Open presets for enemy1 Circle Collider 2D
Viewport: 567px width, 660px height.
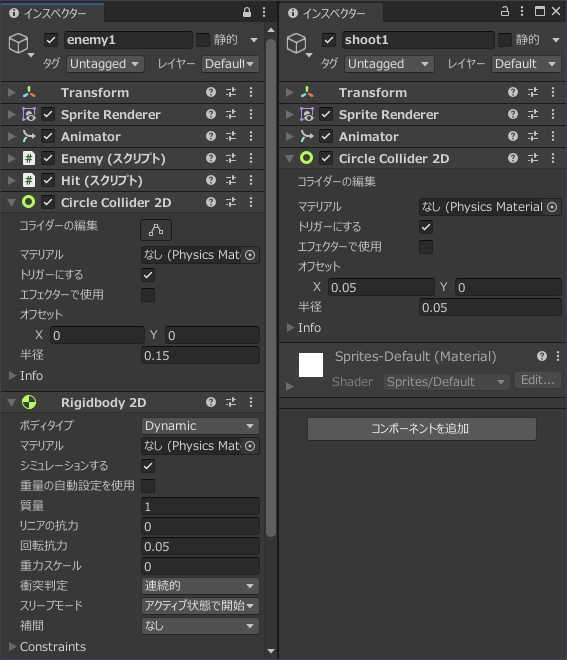(231, 202)
